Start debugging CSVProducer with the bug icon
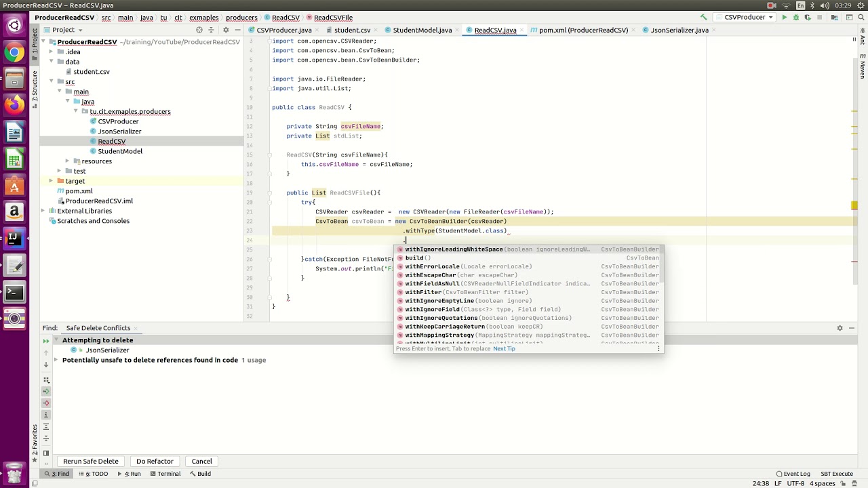The image size is (868, 488). click(796, 18)
